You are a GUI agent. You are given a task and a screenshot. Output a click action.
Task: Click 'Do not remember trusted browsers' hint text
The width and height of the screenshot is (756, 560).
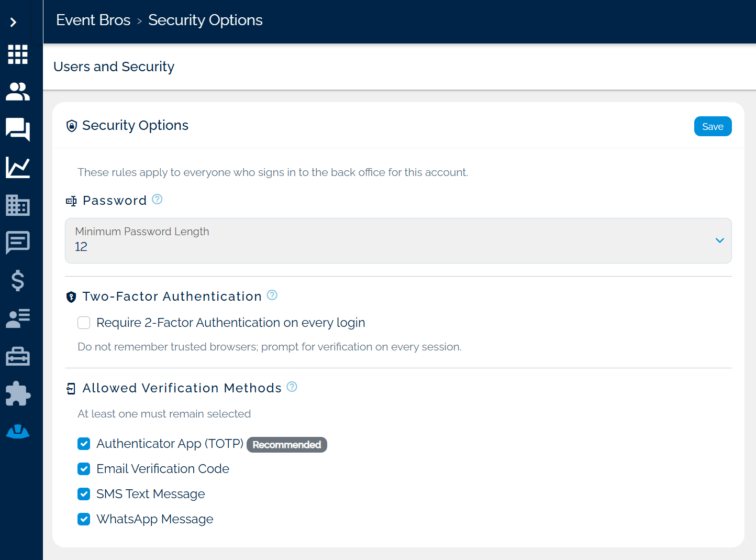[x=270, y=347]
